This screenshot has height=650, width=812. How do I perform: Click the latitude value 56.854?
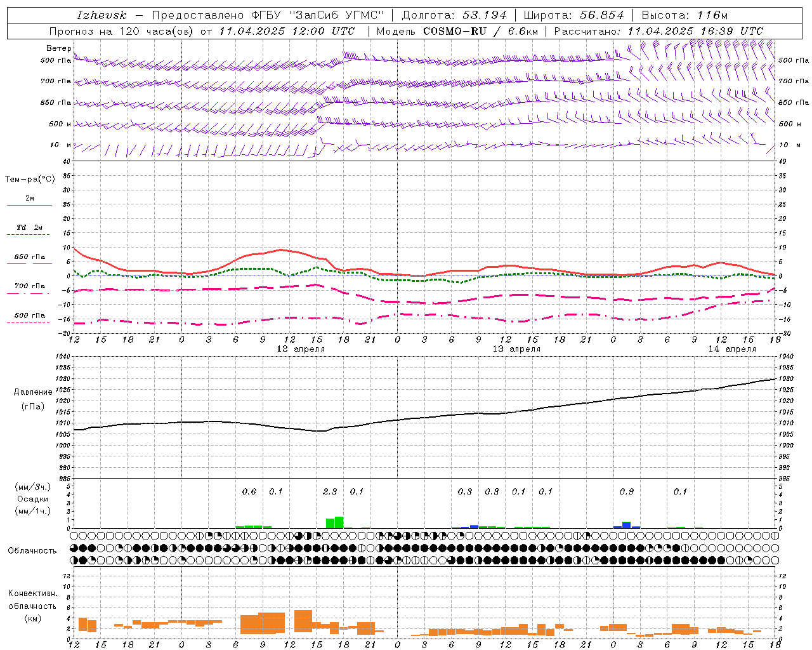(602, 15)
